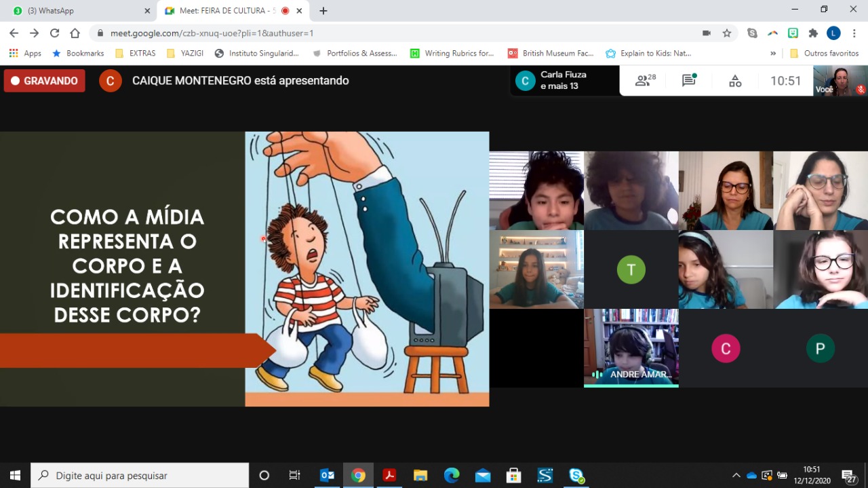The width and height of the screenshot is (868, 488).
Task: Bookmark this page with the star icon
Action: click(x=727, y=33)
